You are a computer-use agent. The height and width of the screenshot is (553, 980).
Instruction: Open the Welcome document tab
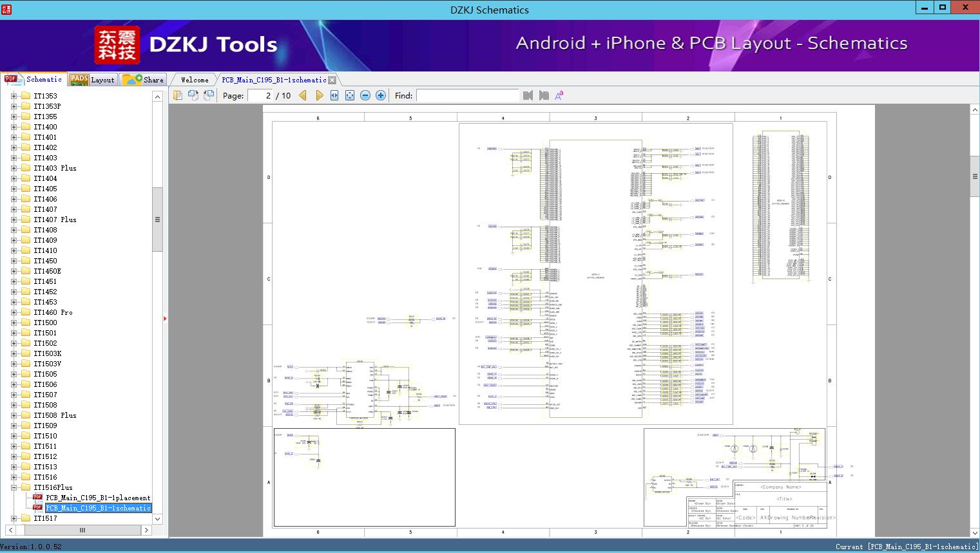coord(195,80)
